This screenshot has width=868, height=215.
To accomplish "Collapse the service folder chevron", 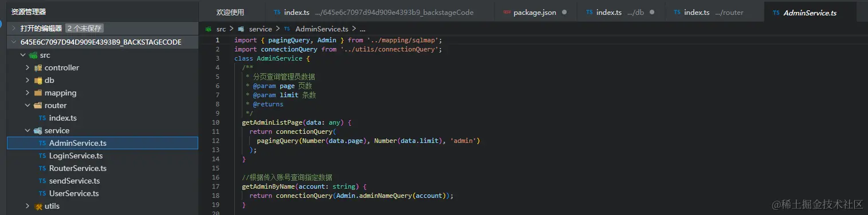I will [28, 130].
